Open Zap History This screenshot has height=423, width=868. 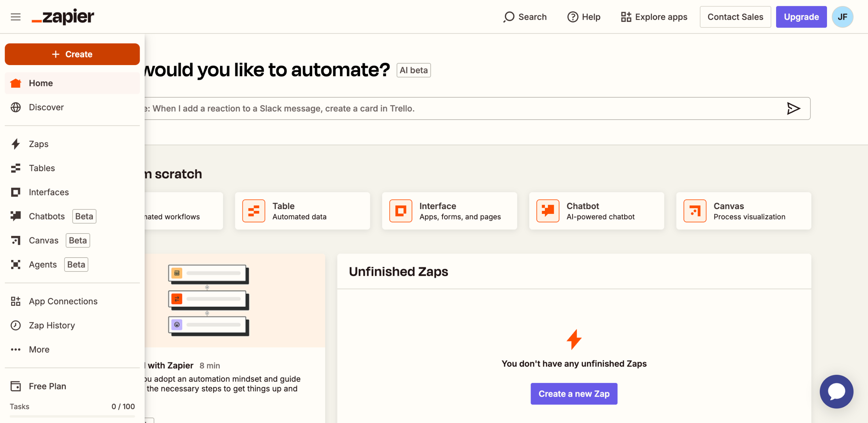click(x=52, y=325)
